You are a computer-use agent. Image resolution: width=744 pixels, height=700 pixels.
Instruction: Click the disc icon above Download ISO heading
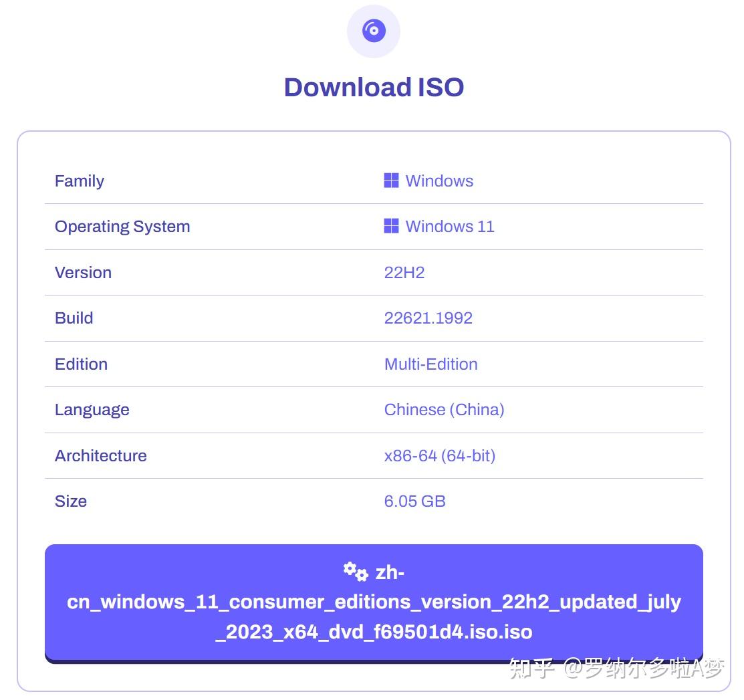tap(373, 30)
